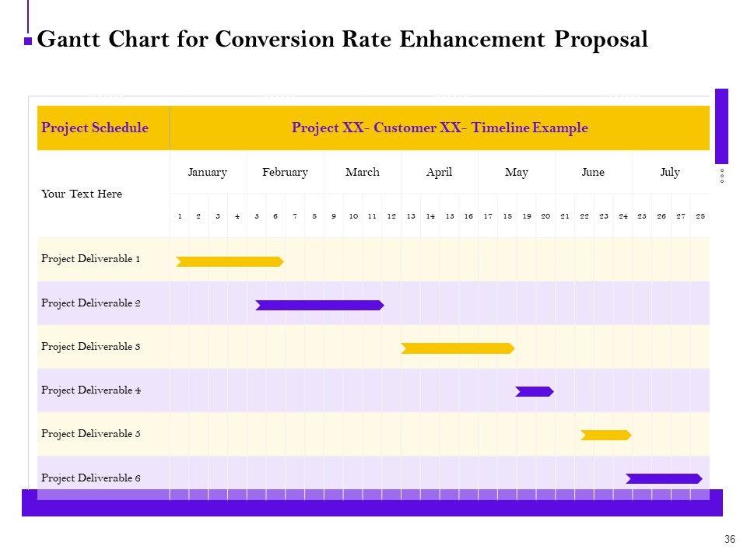
Task: Select the February month header
Action: (285, 172)
